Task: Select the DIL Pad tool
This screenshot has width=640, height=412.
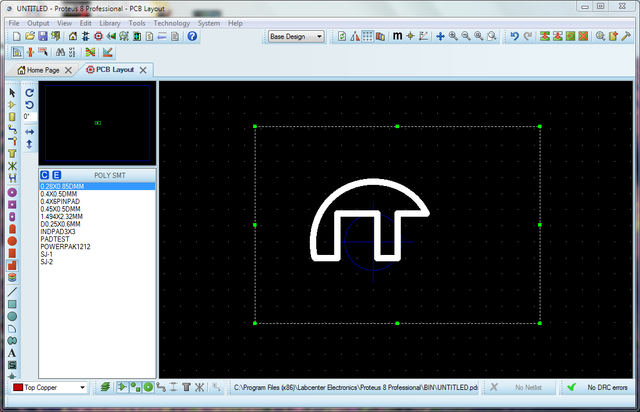Action: point(12,217)
